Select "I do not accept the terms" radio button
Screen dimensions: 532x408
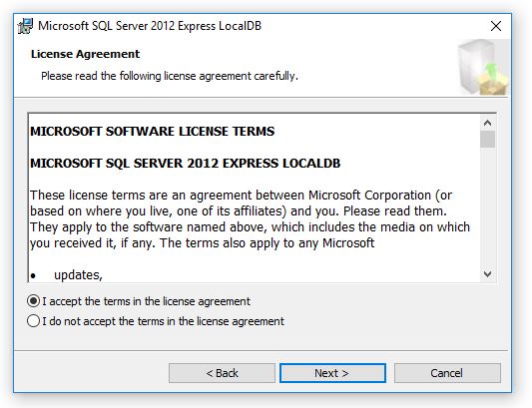point(33,321)
